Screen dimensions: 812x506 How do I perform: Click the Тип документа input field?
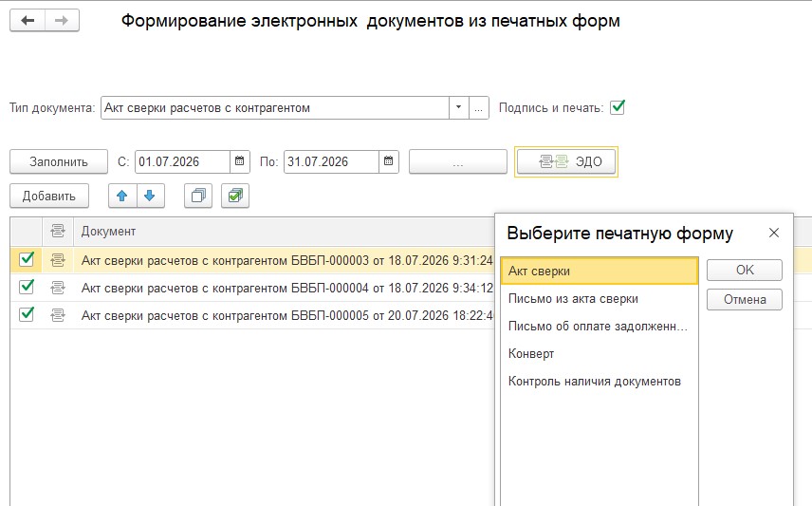click(x=275, y=108)
